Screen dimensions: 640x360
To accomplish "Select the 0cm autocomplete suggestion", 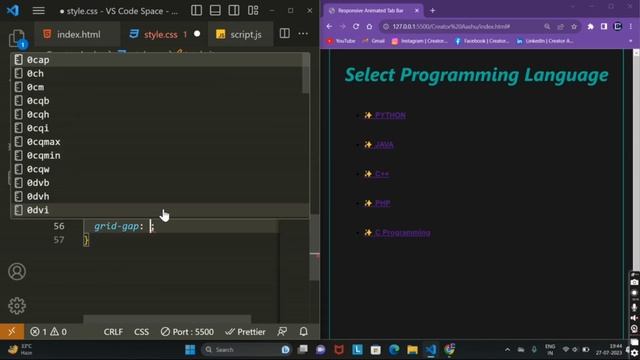I will pos(160,87).
